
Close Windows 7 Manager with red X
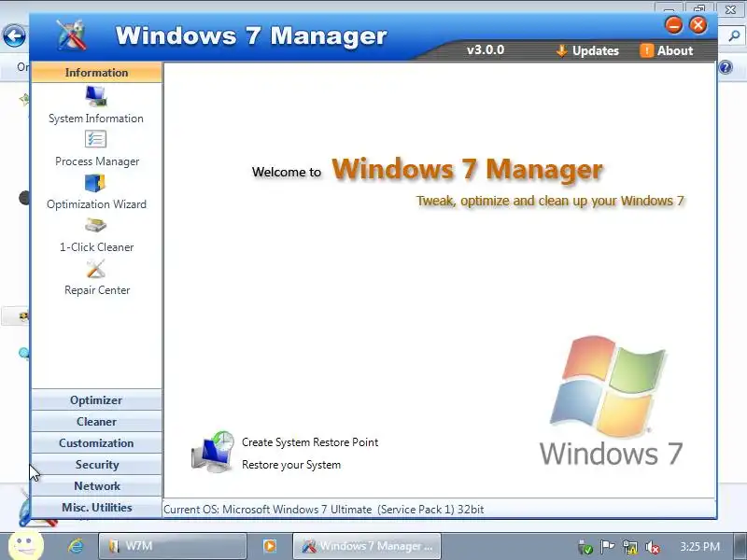[698, 25]
